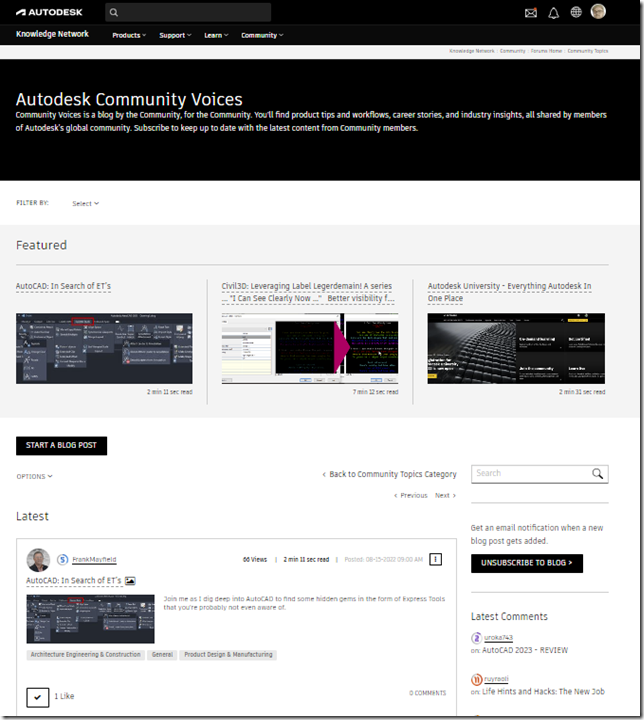Open Autodesk University featured title
Viewport: 644px width, 720px height.
[x=509, y=292]
